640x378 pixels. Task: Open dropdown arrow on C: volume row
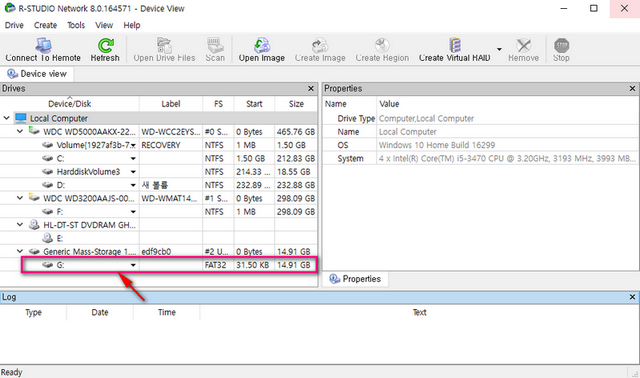click(x=133, y=158)
